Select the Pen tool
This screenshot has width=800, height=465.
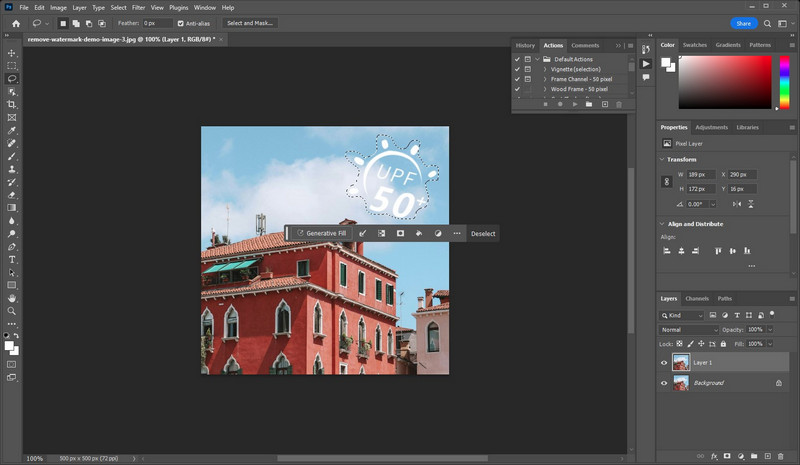pyautogui.click(x=12, y=247)
